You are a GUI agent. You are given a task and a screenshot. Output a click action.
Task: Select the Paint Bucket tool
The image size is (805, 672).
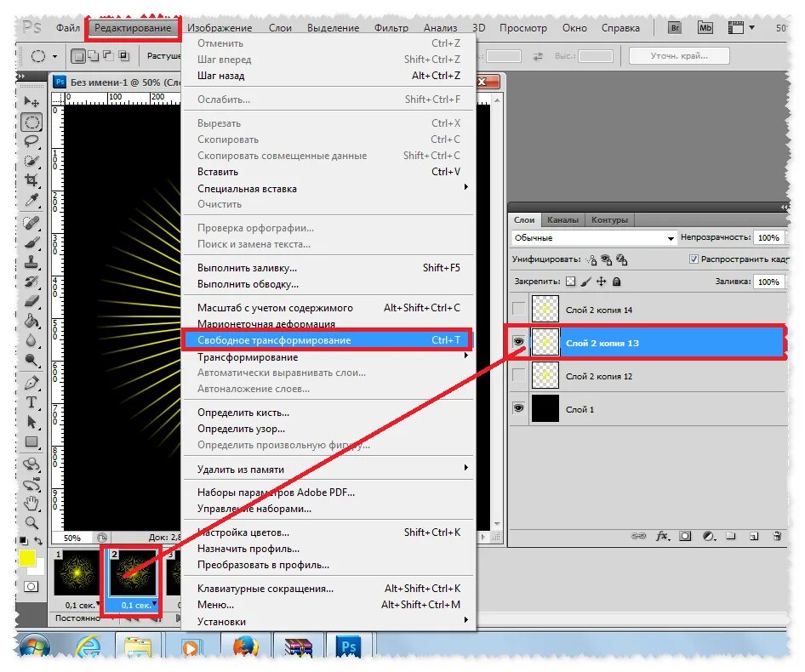point(31,321)
